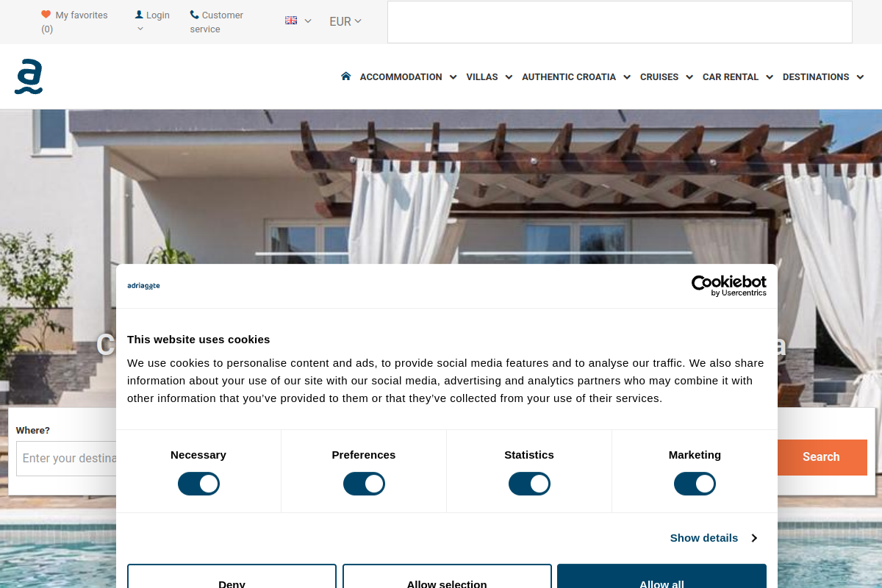The height and width of the screenshot is (588, 882).
Task: Click Show details link
Action: pos(704,538)
